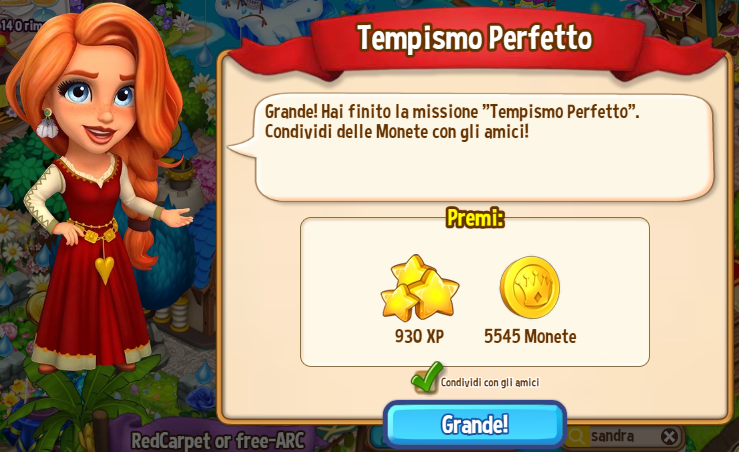
Task: Click the Condividi con gli amici label
Action: coord(490,382)
